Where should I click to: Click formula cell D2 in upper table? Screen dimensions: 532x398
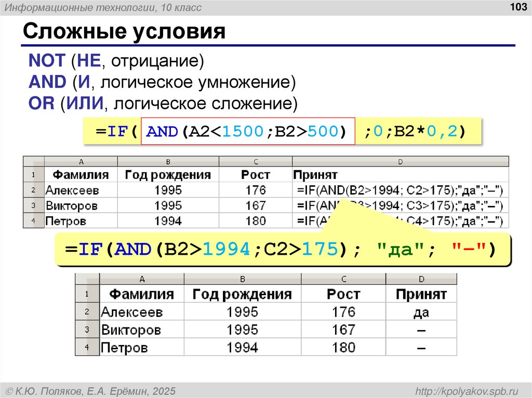[401, 190]
